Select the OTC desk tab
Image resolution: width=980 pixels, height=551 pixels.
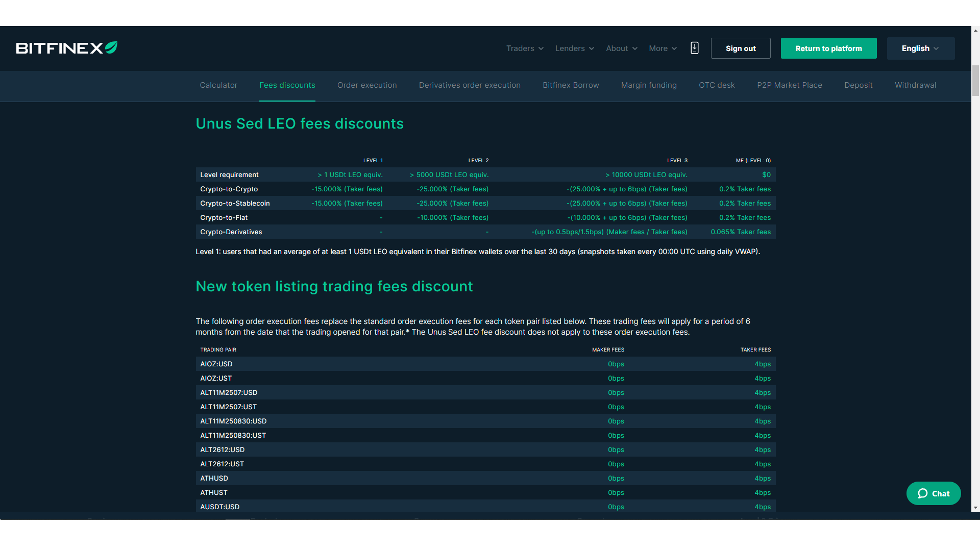click(x=716, y=85)
